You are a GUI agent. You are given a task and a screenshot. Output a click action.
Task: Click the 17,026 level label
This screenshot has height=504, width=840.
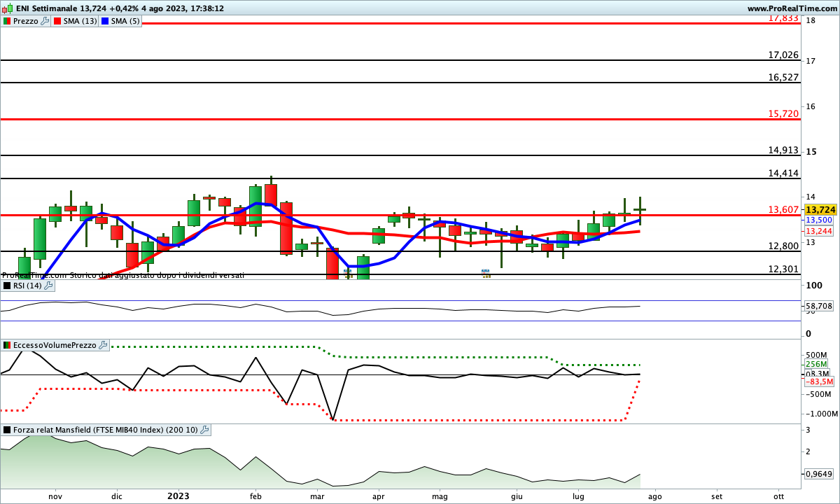tap(783, 55)
